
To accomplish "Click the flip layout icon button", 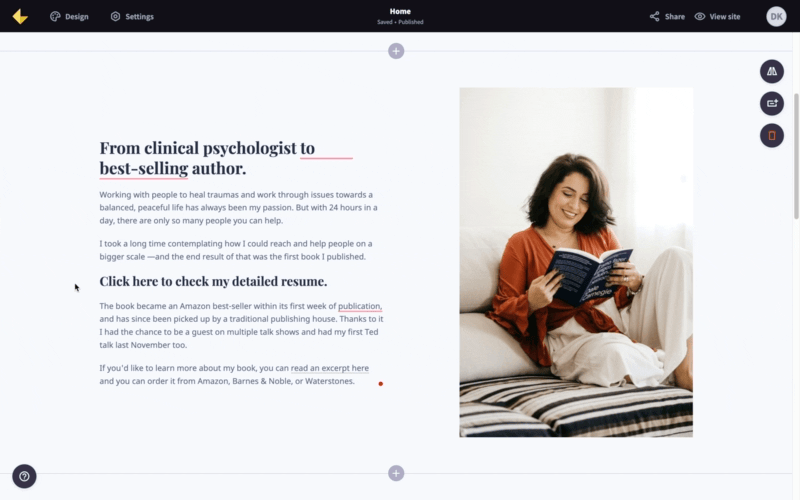I will point(772,71).
